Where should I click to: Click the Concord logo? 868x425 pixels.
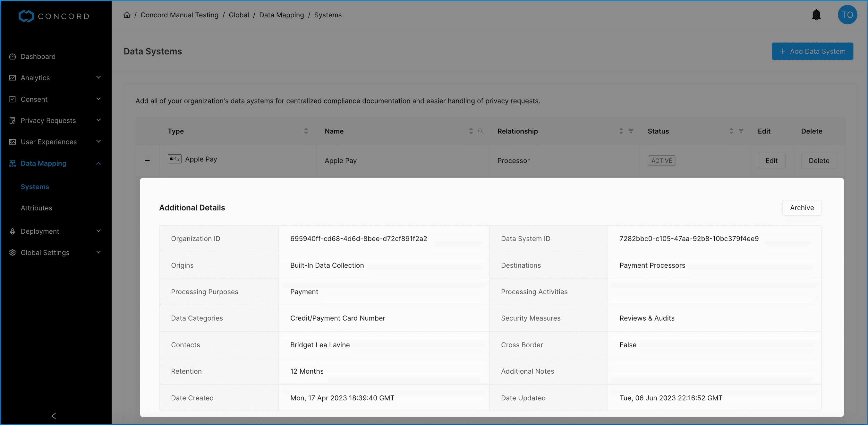point(54,16)
